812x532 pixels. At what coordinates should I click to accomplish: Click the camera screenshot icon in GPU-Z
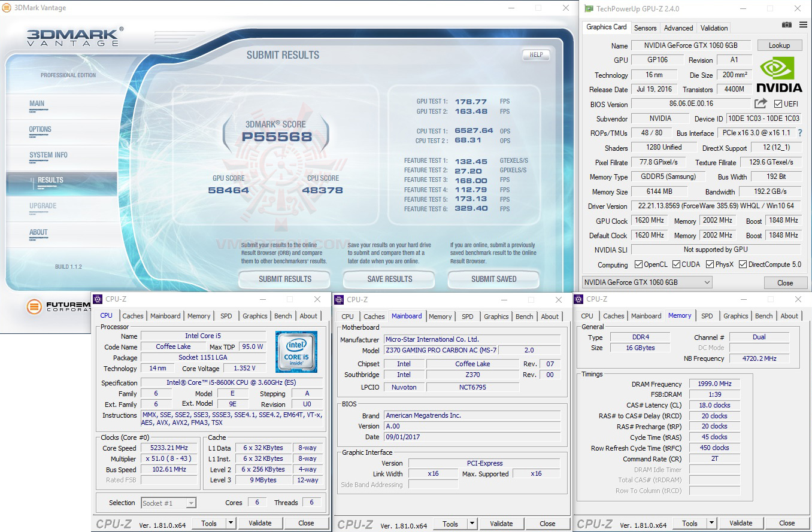pos(786,25)
